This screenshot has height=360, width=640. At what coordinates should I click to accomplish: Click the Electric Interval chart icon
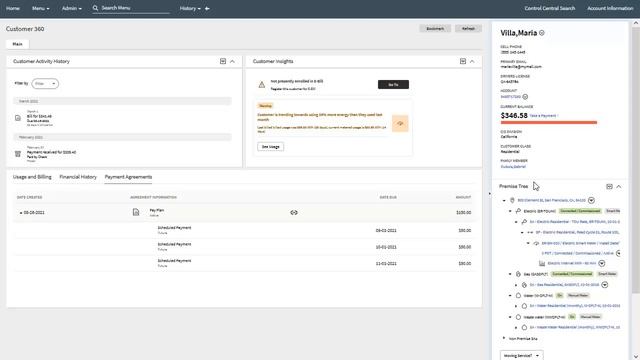click(x=542, y=263)
